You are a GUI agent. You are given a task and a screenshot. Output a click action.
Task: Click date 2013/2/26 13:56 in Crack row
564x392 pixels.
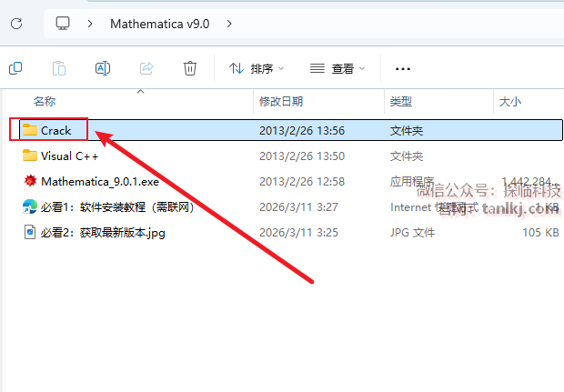(x=302, y=130)
